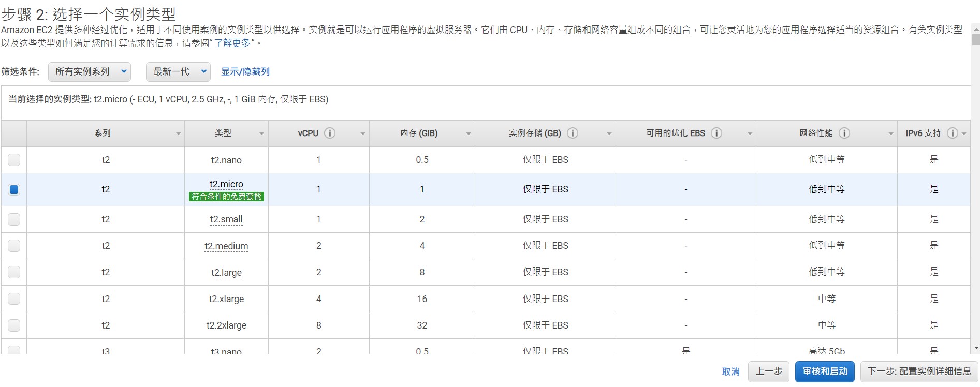Click the t2.micro type link
Screen dimensions: 980x387
coord(226,184)
